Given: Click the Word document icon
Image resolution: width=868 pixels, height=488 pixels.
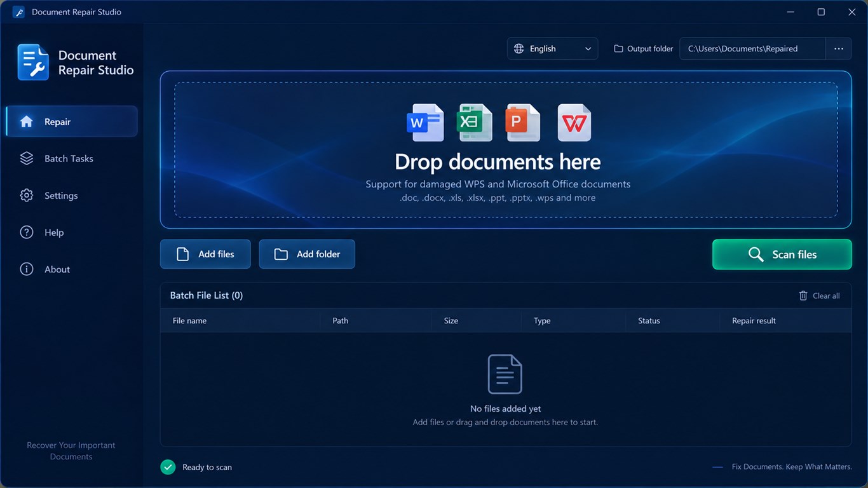Looking at the screenshot, I should point(425,123).
